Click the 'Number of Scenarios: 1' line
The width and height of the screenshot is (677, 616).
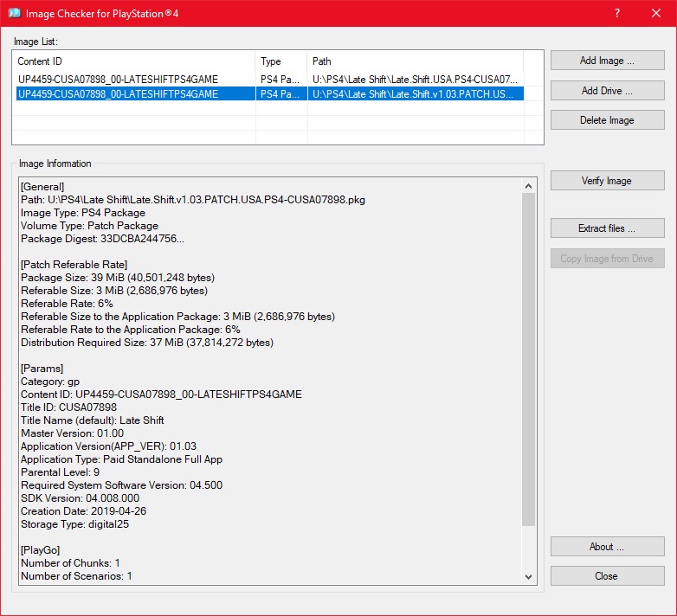click(x=76, y=576)
